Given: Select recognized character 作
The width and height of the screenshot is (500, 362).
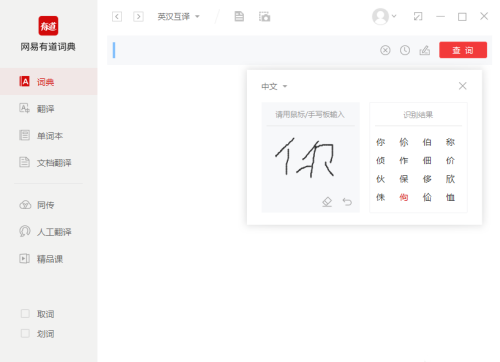Looking at the screenshot, I should coord(404,161).
